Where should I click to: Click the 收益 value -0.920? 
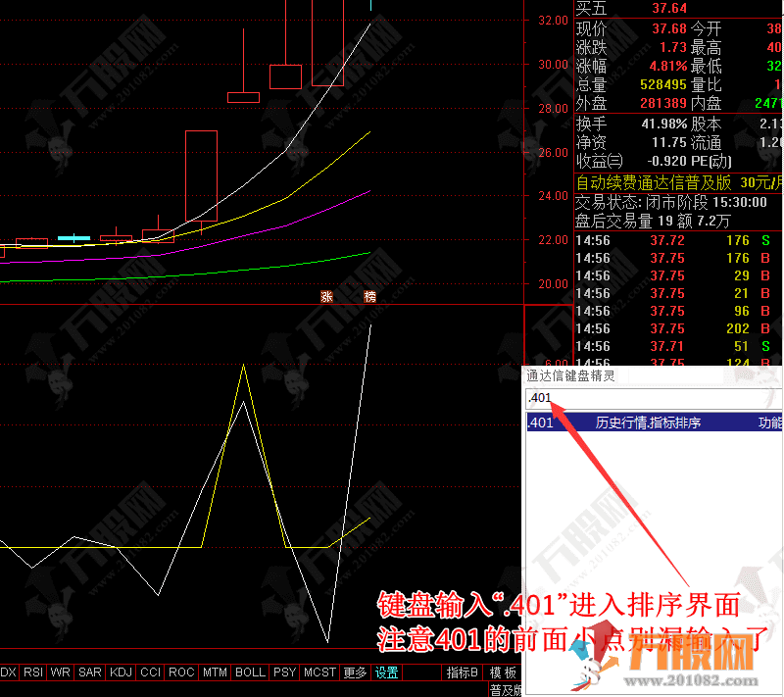pyautogui.click(x=667, y=161)
